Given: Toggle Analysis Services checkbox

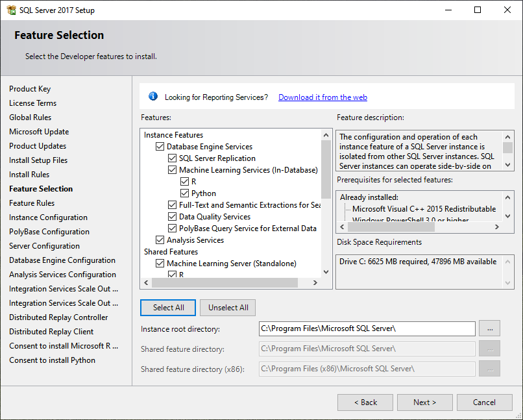Looking at the screenshot, I should [x=160, y=240].
